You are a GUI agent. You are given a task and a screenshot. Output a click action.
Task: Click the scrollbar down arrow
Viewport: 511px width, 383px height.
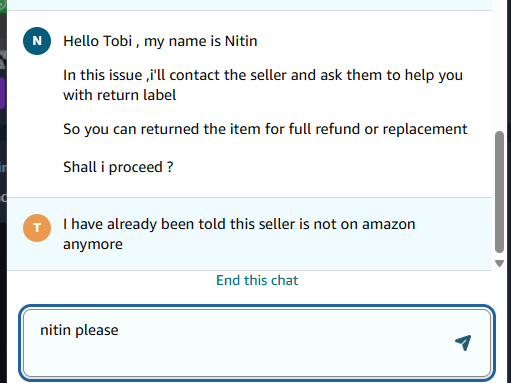click(x=499, y=263)
